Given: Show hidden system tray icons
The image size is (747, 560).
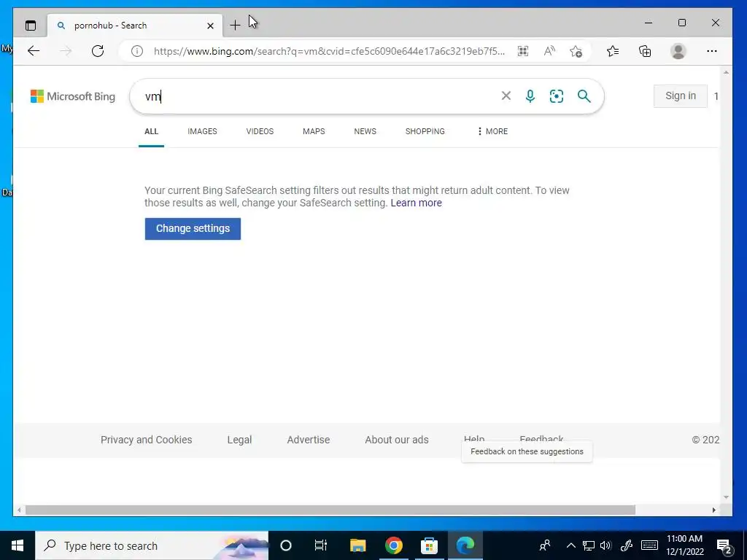Looking at the screenshot, I should tap(570, 545).
